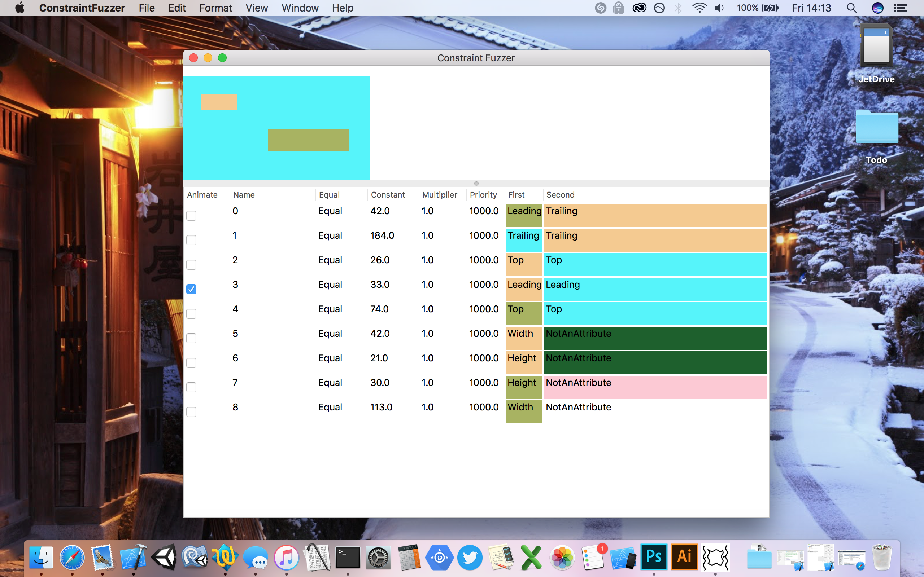Click the orange rectangle in preview

click(219, 102)
